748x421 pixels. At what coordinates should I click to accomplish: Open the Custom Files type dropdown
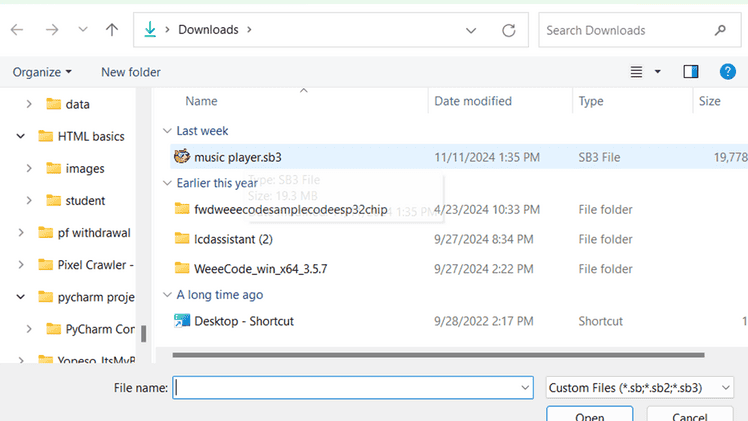(640, 387)
